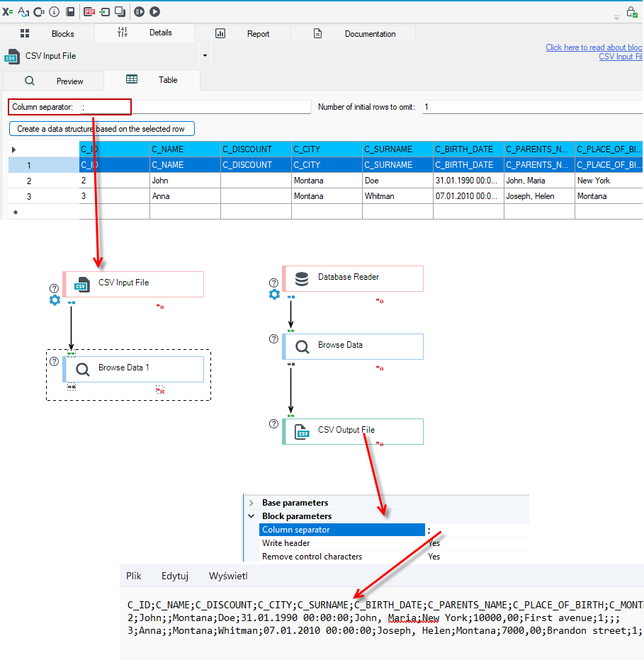
Task: Open the Plik menu
Action: pyautogui.click(x=133, y=576)
